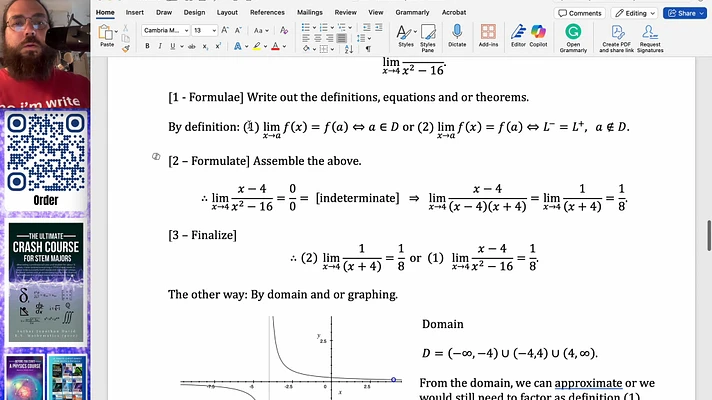Viewport: 712px width, 400px height.
Task: Open the font size 13 dropdown
Action: 214,30
